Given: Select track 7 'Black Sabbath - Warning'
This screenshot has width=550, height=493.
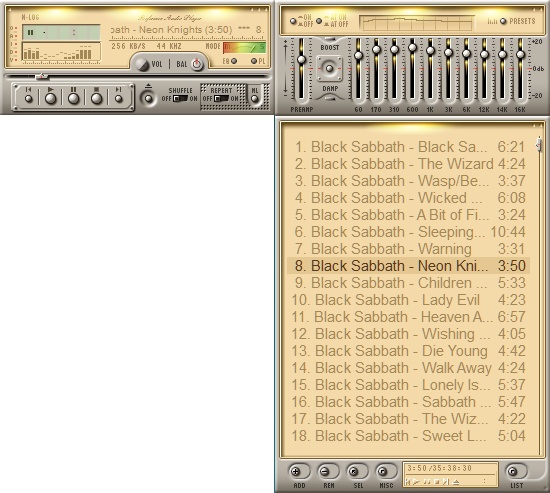Looking at the screenshot, I should coord(409,249).
